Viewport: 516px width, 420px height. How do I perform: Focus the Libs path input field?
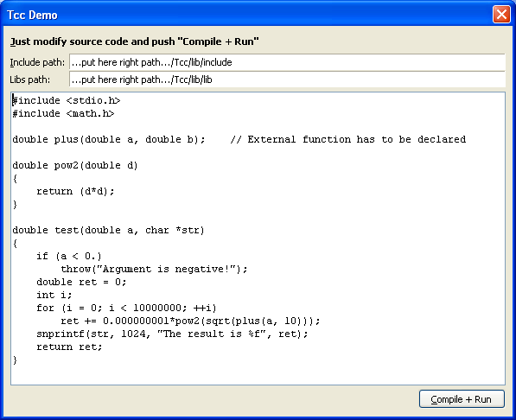point(287,80)
